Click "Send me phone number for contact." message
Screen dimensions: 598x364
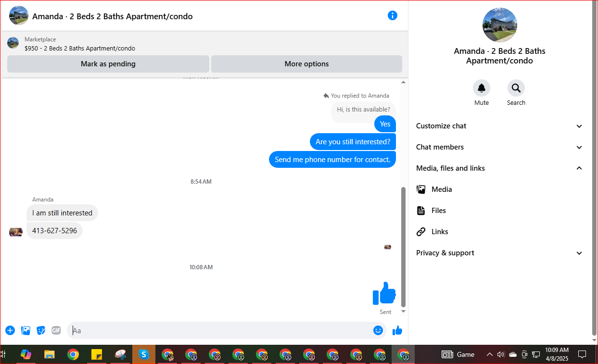tap(332, 159)
